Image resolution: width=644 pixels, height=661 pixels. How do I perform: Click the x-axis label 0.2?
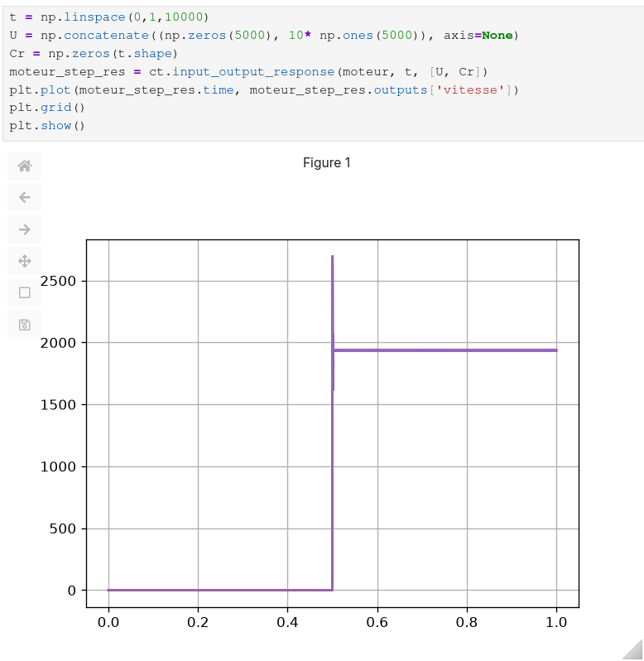click(x=198, y=623)
